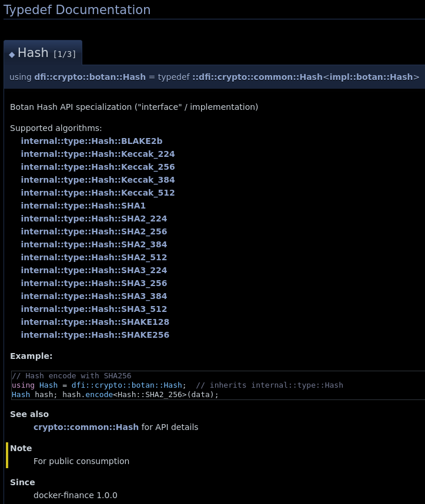
Task: Follow the internal::type::Hash::SHA2_224 link
Action: 93,219
